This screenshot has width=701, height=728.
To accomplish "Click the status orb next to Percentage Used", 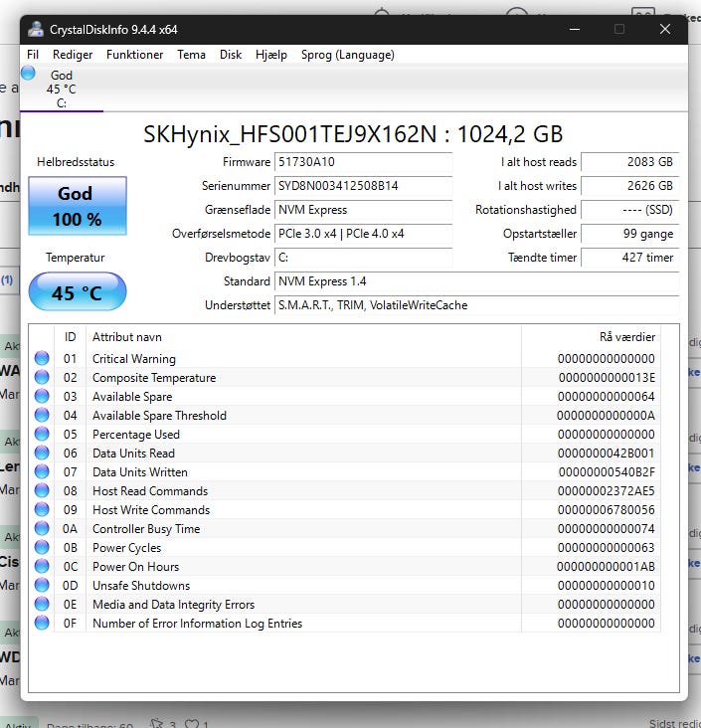I will [42, 435].
